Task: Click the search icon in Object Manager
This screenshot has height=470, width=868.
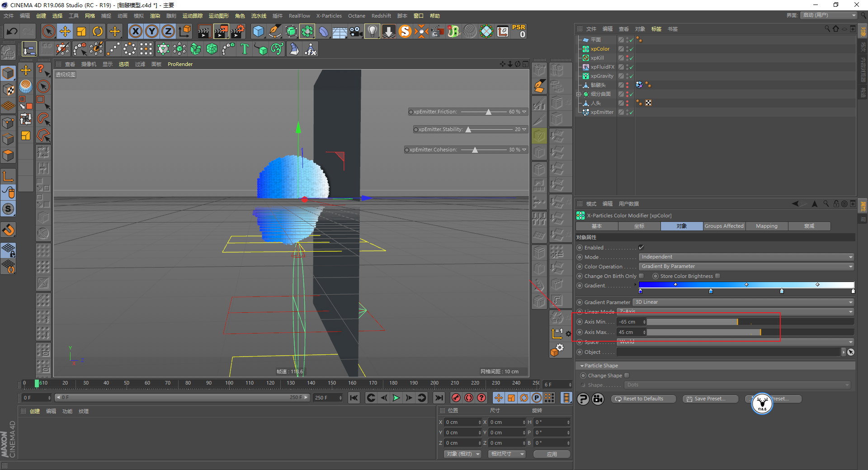Action: 827,28
